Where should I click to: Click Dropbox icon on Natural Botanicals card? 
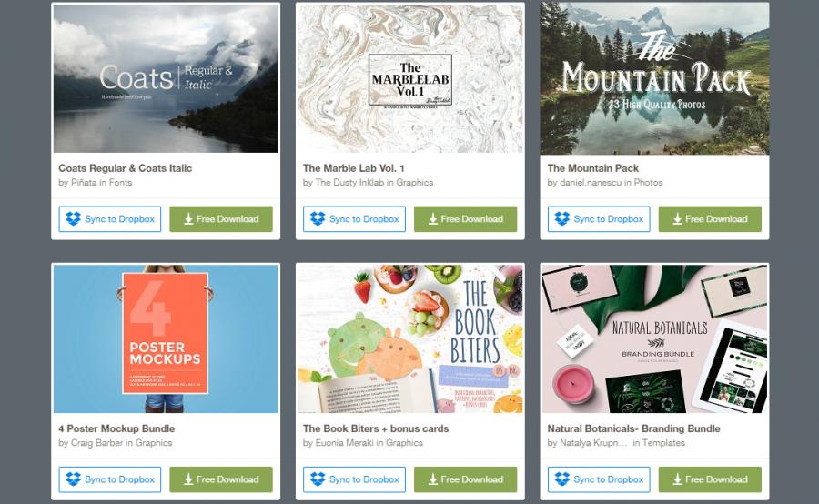pyautogui.click(x=562, y=479)
